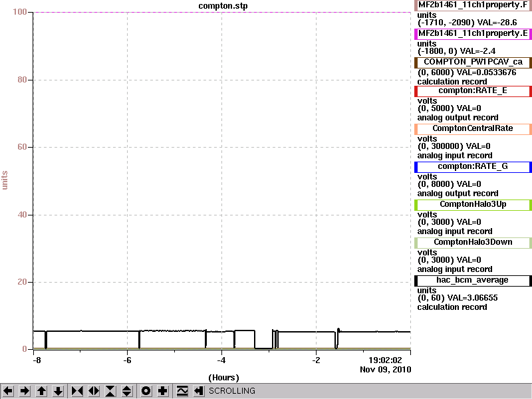The image size is (532, 399).
Task: Click the SCROLLING status label
Action: (231, 391)
